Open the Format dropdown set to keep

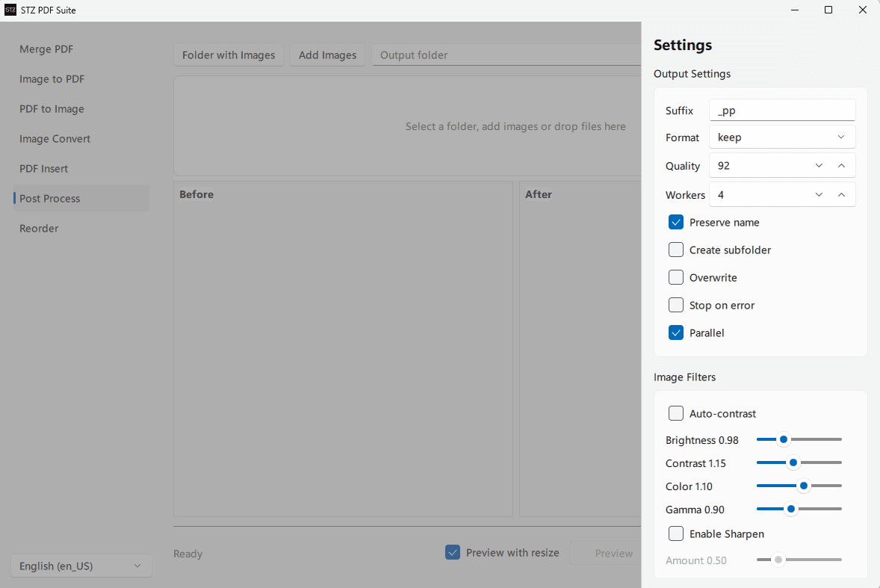[782, 137]
